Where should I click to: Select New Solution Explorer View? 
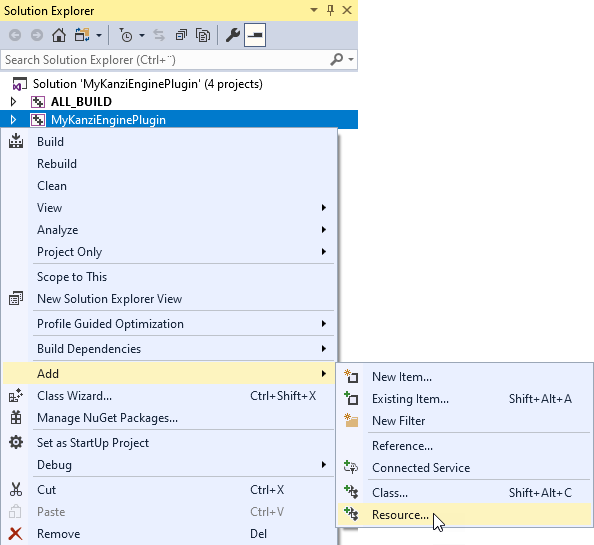[x=169, y=298]
